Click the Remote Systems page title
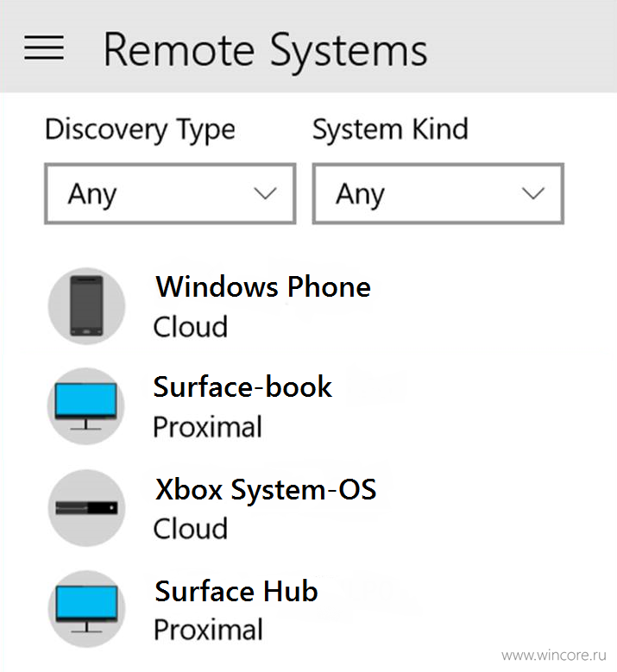The height and width of the screenshot is (672, 617). (x=266, y=51)
